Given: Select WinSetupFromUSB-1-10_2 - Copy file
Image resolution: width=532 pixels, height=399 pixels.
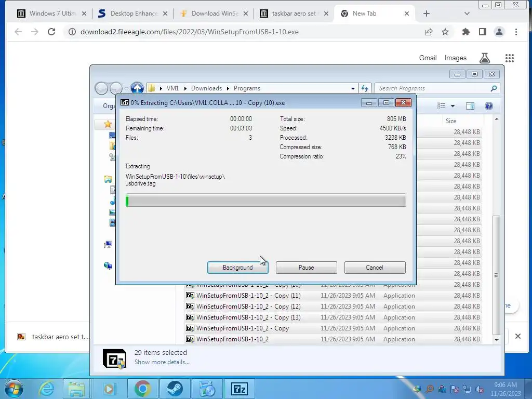Looking at the screenshot, I should (333, 328).
